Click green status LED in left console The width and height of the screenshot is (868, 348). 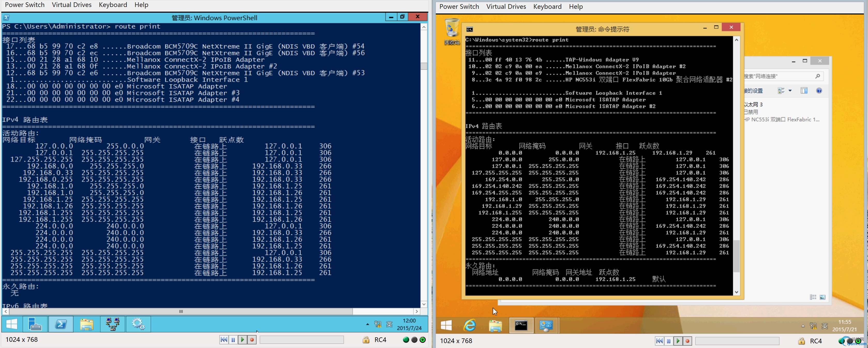coord(406,340)
